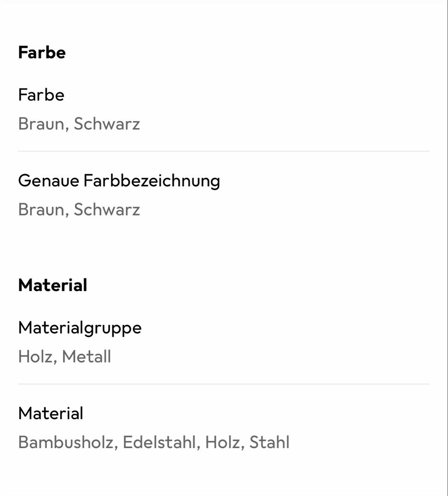448x496 pixels.
Task: Click the bold Farbe section heading
Action: point(42,52)
